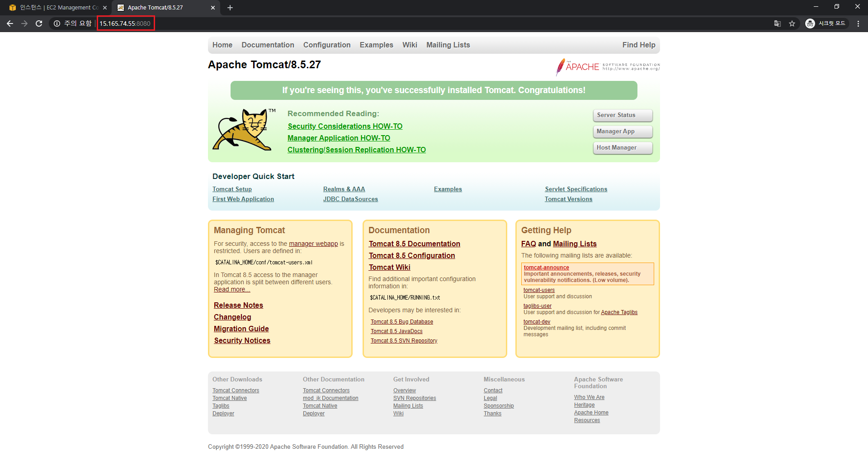
Task: Close the Apache Tomcat/8.5.27 tab
Action: [x=213, y=8]
